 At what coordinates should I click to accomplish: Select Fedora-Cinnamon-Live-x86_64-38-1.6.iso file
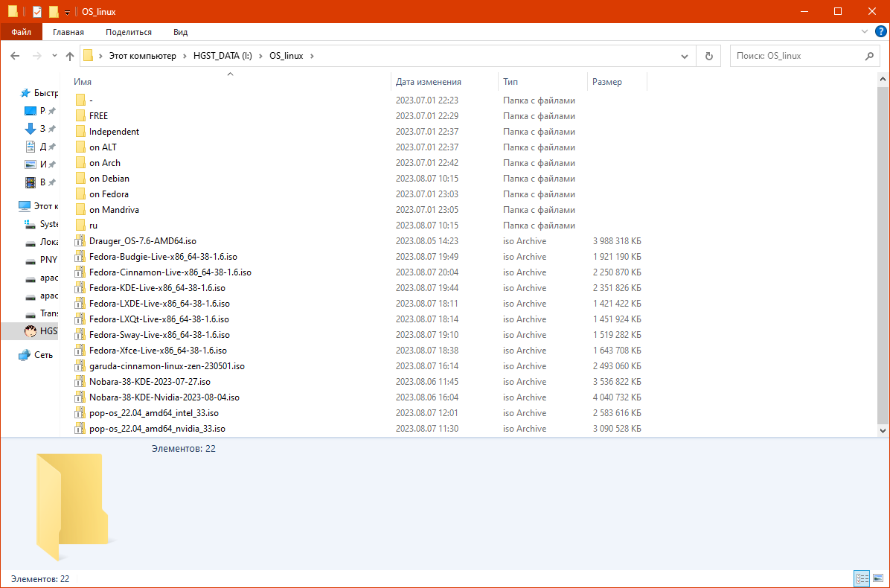(170, 272)
